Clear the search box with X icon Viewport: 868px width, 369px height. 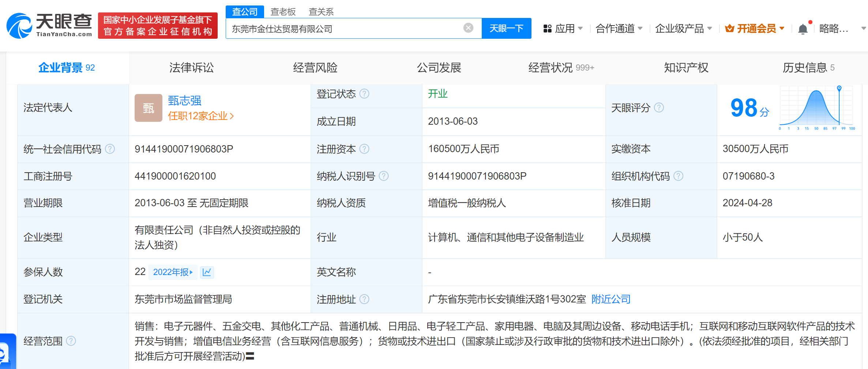click(468, 28)
